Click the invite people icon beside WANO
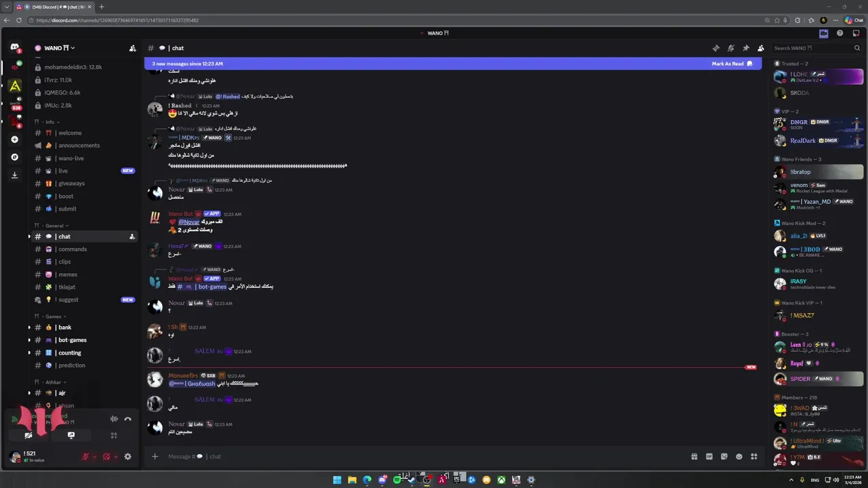 point(132,48)
